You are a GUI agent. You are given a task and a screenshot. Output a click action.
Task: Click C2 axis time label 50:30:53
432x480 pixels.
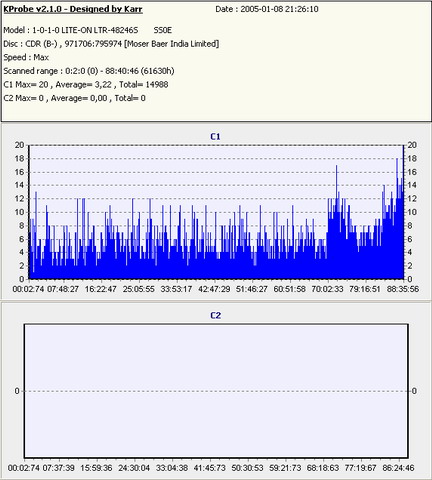coord(247,468)
